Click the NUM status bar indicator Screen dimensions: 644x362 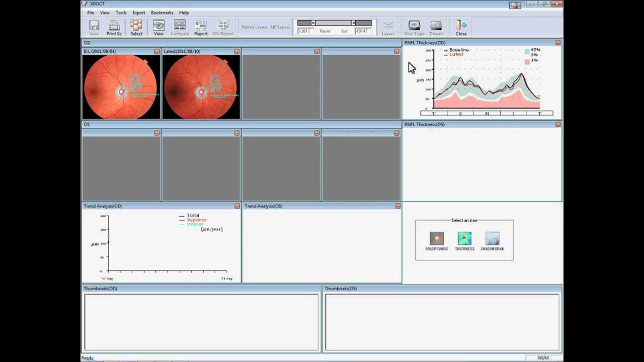point(543,358)
